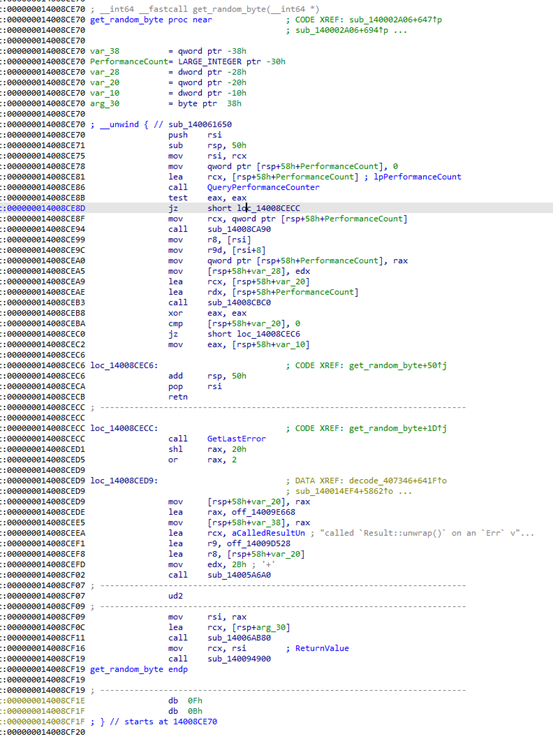This screenshot has width=554, height=740.
Task: Click the loc_14008CEC6 label
Action: coord(124,365)
